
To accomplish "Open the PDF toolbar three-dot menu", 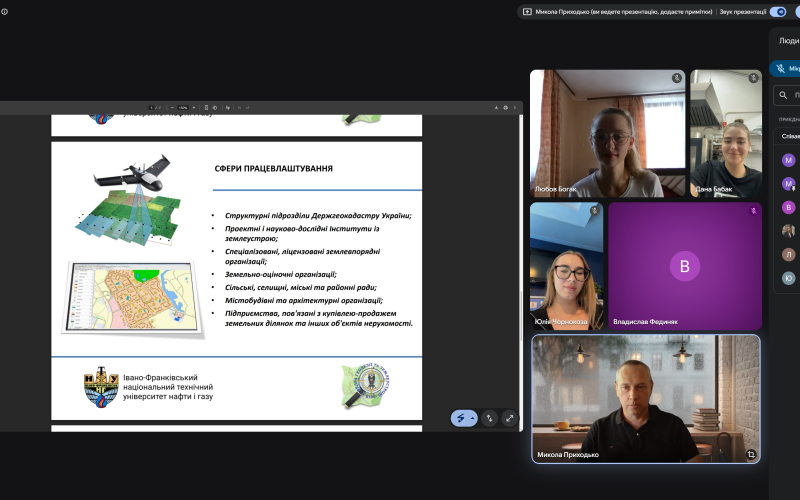I will (x=515, y=108).
